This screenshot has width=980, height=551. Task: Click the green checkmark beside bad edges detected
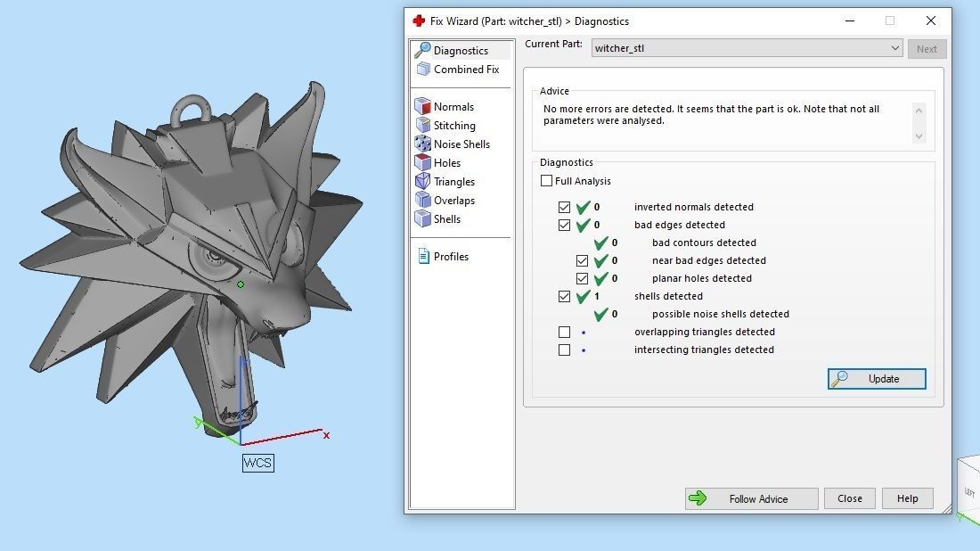pyautogui.click(x=584, y=226)
